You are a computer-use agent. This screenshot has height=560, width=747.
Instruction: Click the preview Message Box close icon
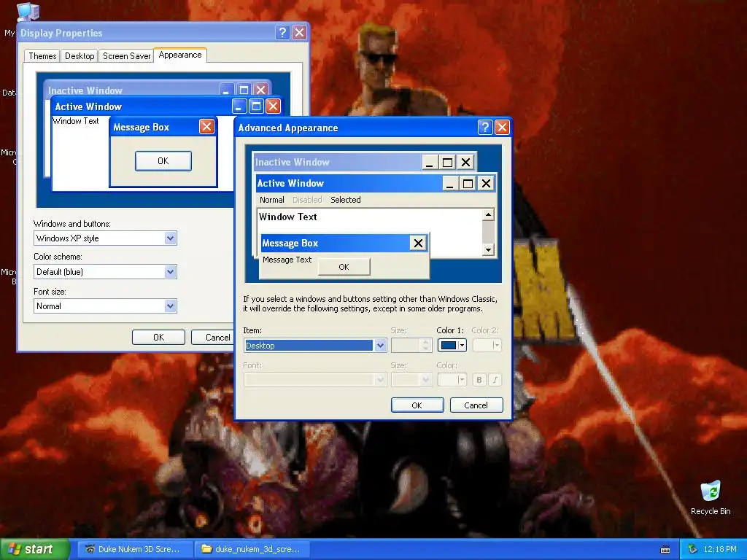(418, 244)
